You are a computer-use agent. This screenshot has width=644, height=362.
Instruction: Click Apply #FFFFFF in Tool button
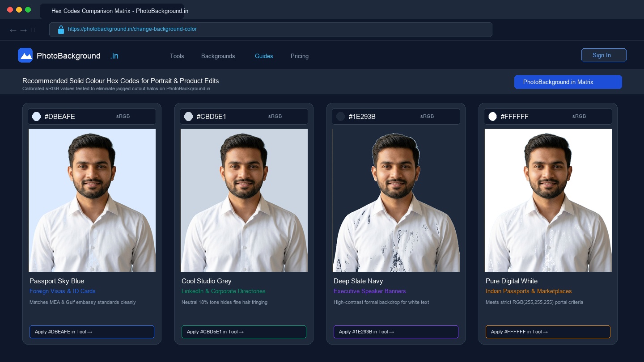coord(548,332)
